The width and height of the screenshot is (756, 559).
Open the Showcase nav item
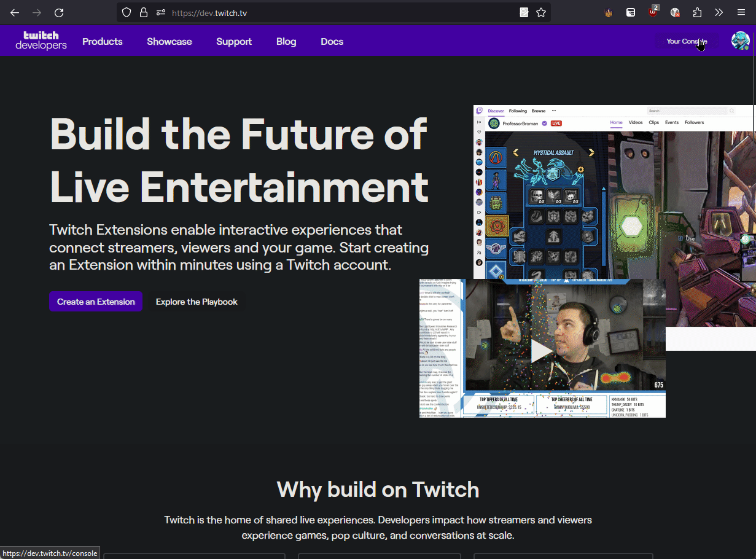(170, 42)
